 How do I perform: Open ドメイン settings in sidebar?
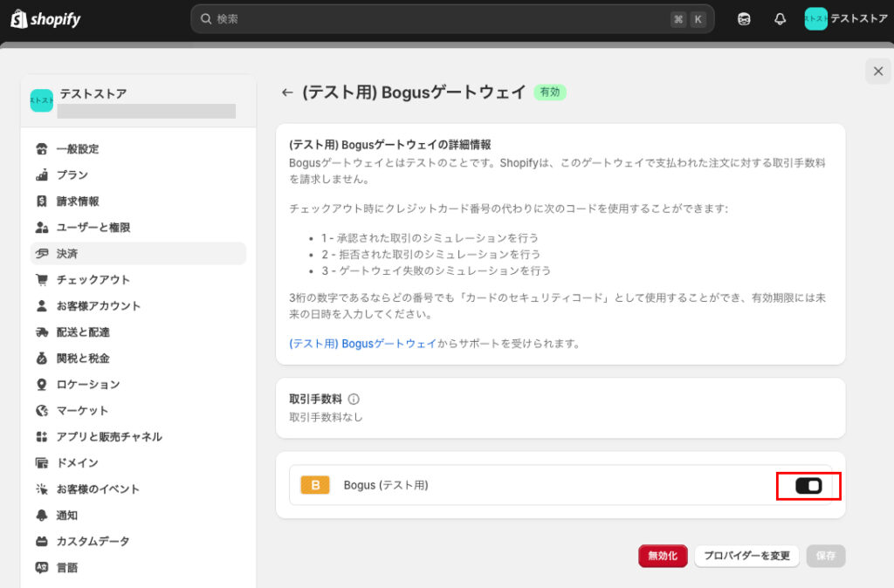point(77,463)
